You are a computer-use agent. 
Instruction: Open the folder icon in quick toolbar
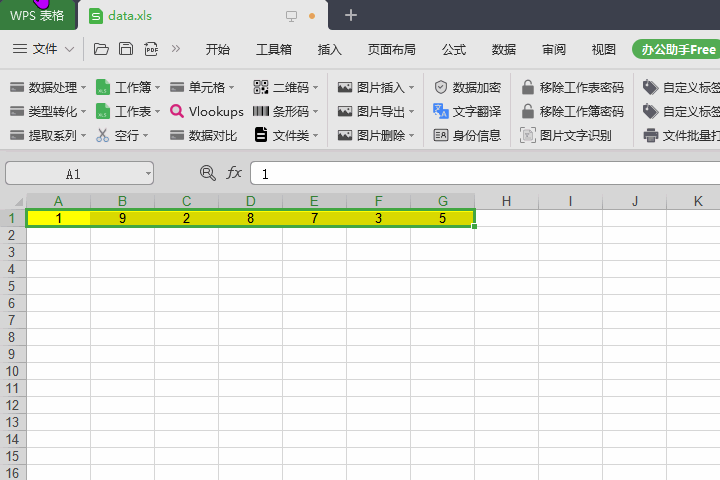(101, 49)
